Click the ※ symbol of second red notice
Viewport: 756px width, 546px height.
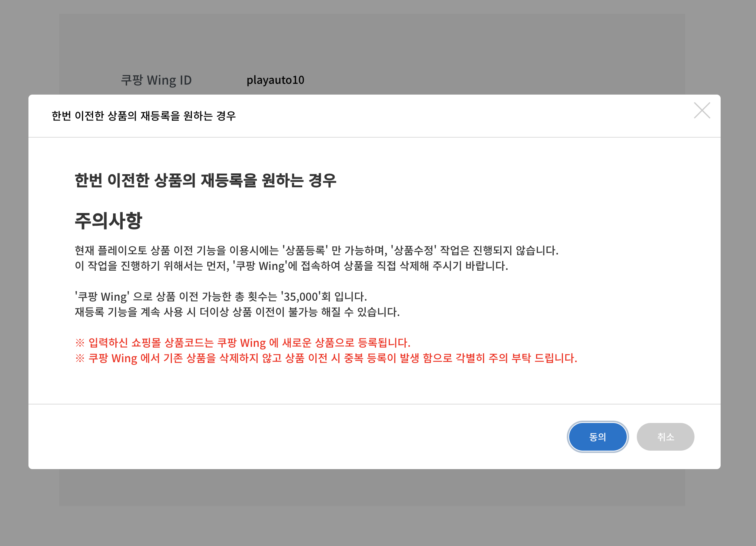[80, 358]
